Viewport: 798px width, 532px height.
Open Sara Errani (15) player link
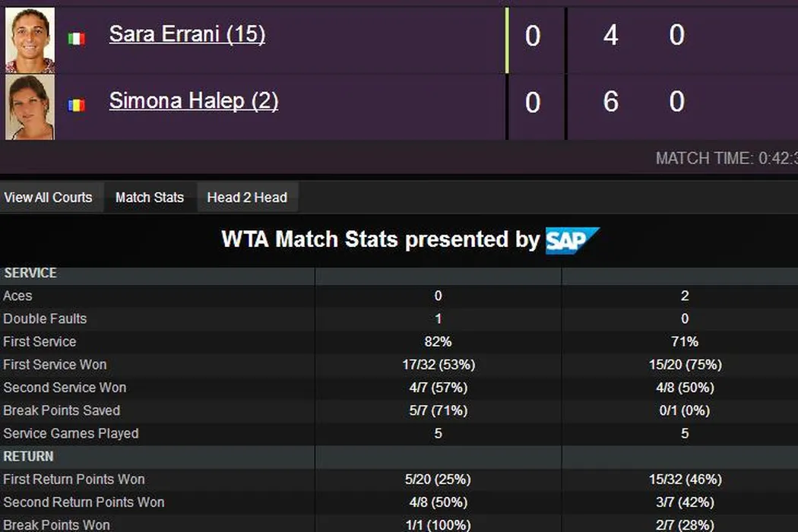point(187,34)
